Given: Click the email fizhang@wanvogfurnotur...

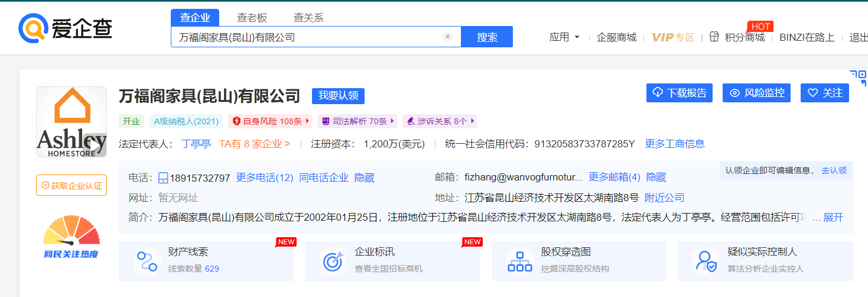Looking at the screenshot, I should point(524,177).
